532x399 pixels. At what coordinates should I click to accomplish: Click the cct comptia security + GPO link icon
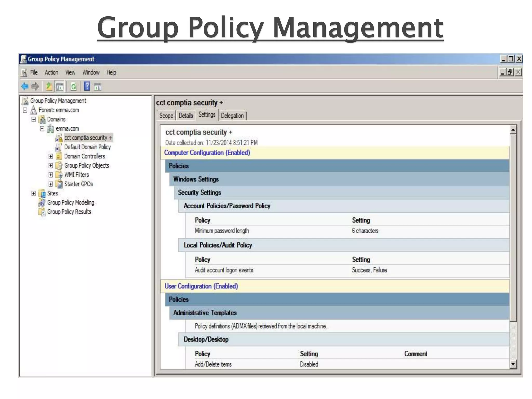click(x=59, y=138)
